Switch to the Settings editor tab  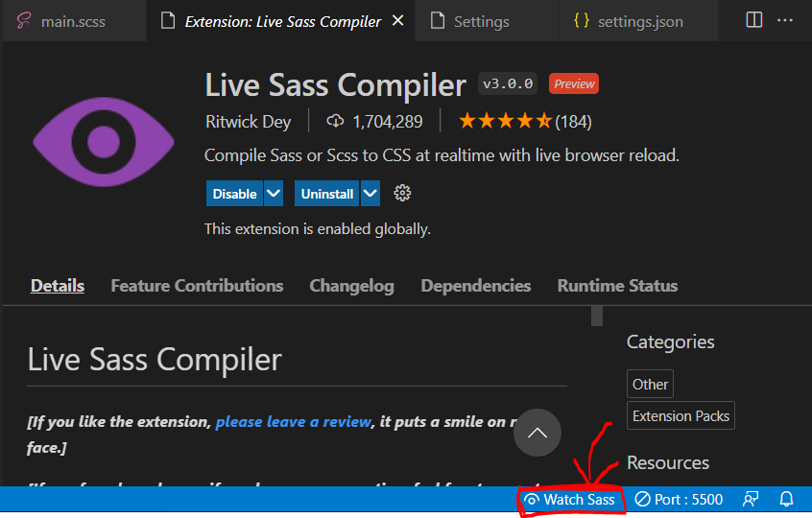click(x=487, y=21)
